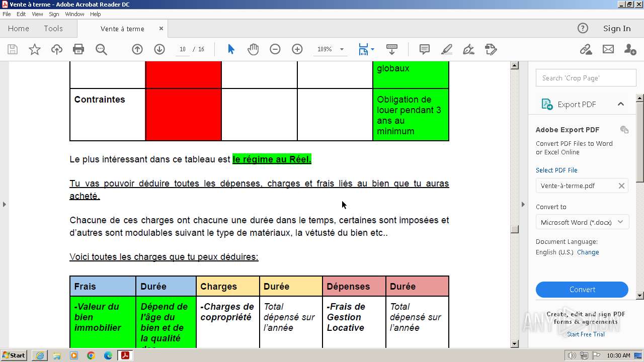The width and height of the screenshot is (644, 362).
Task: Upload file to cloud icon
Action: 57,49
